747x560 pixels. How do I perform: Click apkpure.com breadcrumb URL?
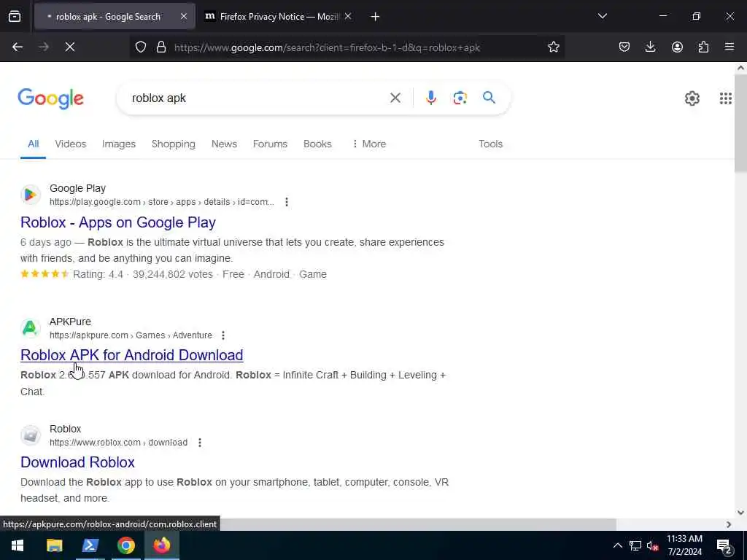(131, 335)
